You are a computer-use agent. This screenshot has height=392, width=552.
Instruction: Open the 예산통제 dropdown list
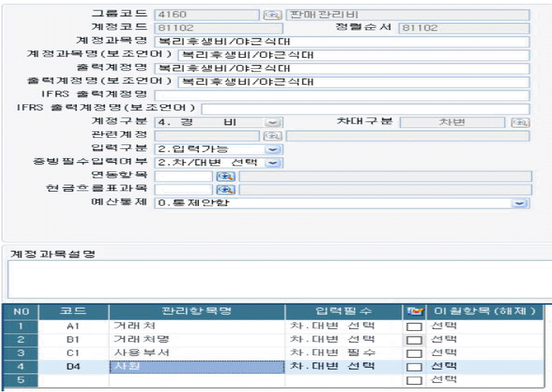point(520,204)
